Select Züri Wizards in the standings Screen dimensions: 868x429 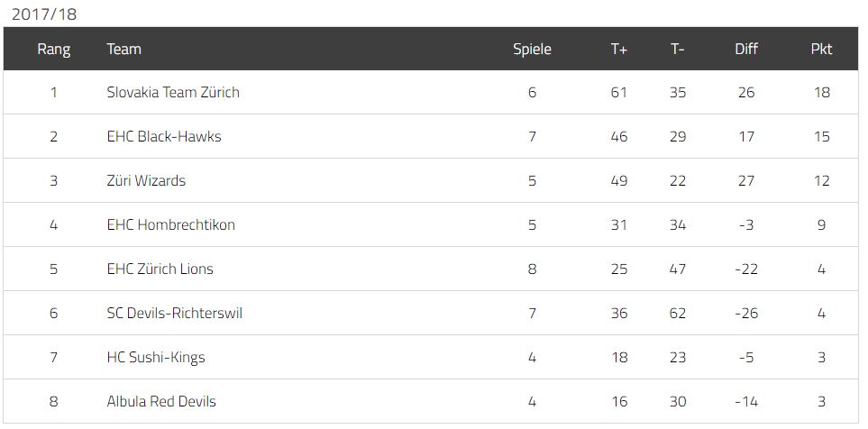(x=146, y=180)
